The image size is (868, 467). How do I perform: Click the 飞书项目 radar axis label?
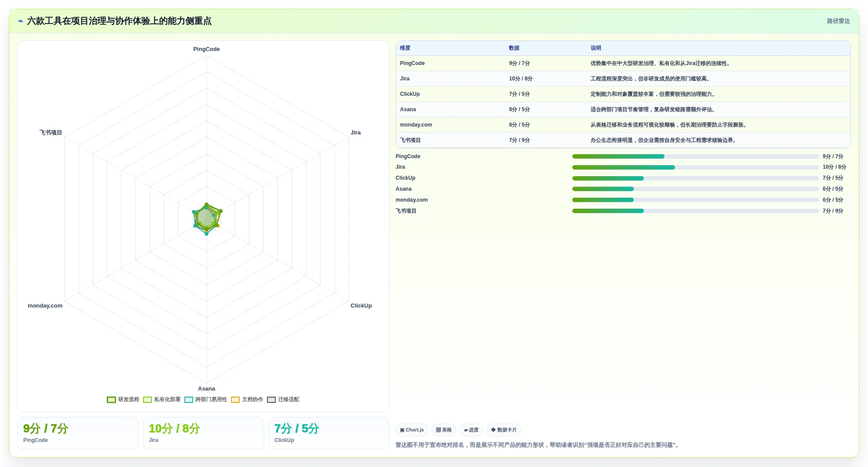coord(51,133)
